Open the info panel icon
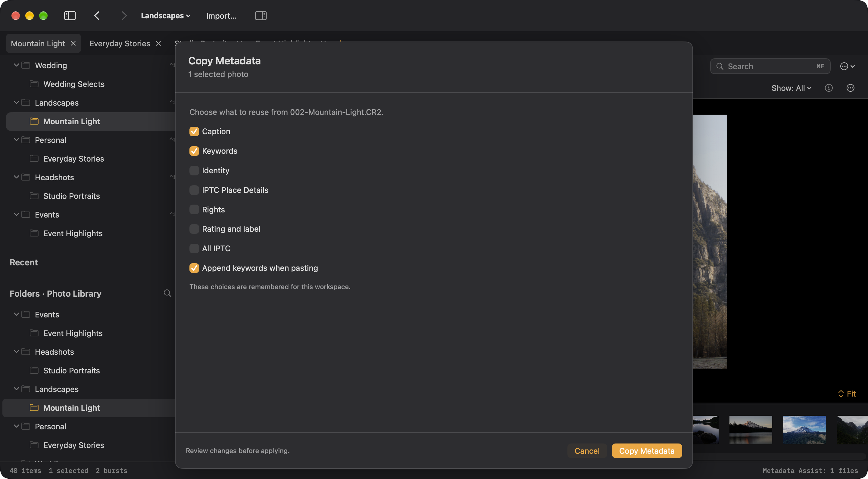The width and height of the screenshot is (868, 479). 829,88
